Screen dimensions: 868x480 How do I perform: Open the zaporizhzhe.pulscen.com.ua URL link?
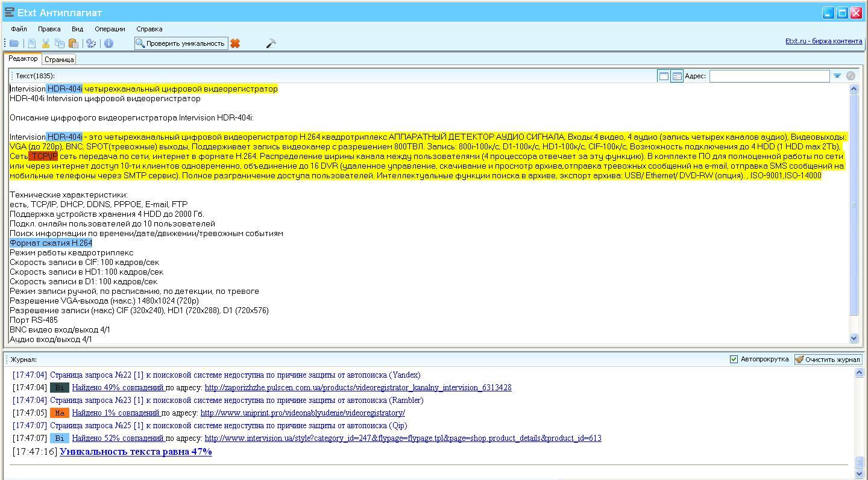coord(358,388)
